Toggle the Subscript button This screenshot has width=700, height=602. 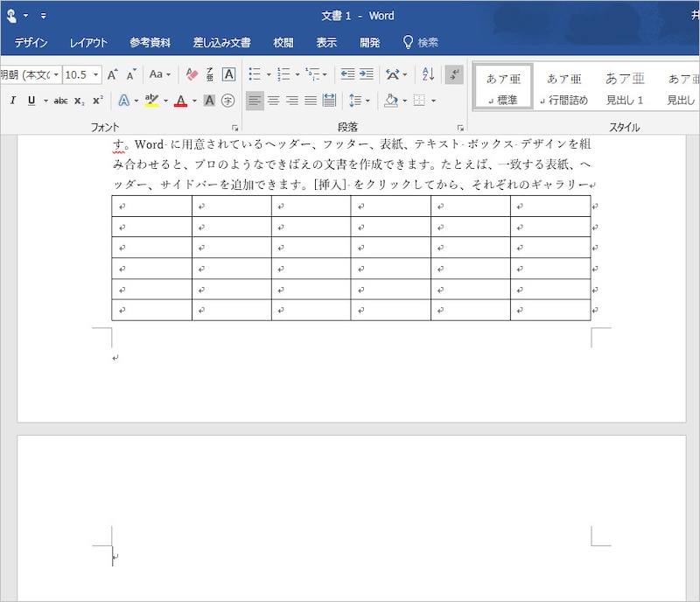coord(79,101)
